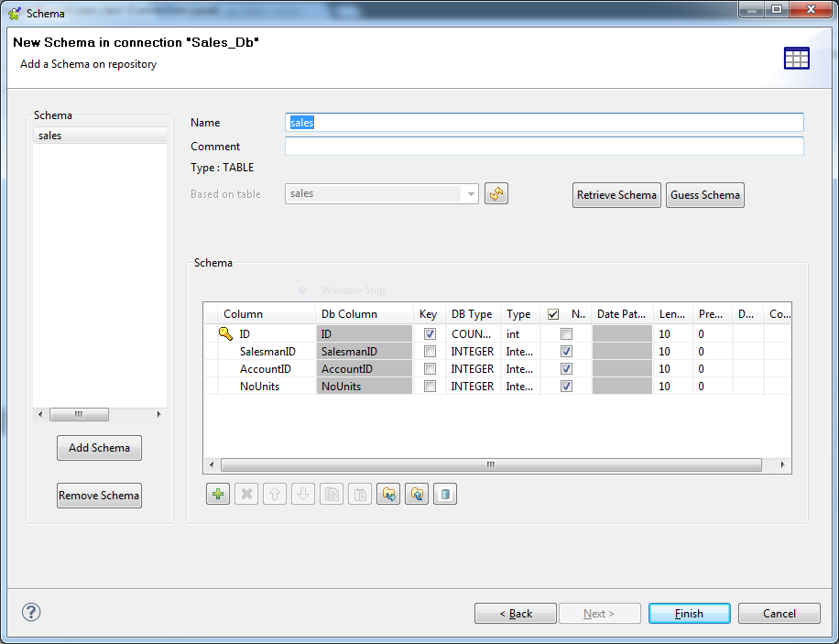Cancel the schema dialog
The width and height of the screenshot is (839, 644).
click(779, 614)
